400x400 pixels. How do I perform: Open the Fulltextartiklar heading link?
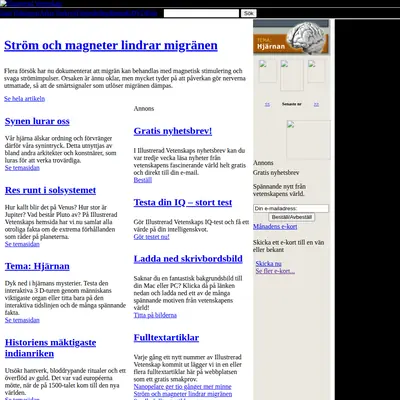tap(166, 338)
